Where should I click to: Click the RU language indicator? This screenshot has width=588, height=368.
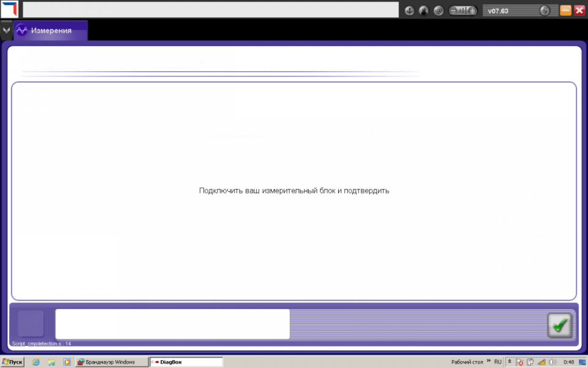498,362
